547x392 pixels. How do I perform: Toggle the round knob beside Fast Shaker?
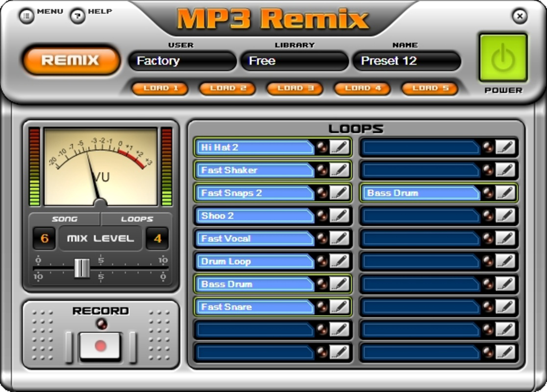coord(322,170)
